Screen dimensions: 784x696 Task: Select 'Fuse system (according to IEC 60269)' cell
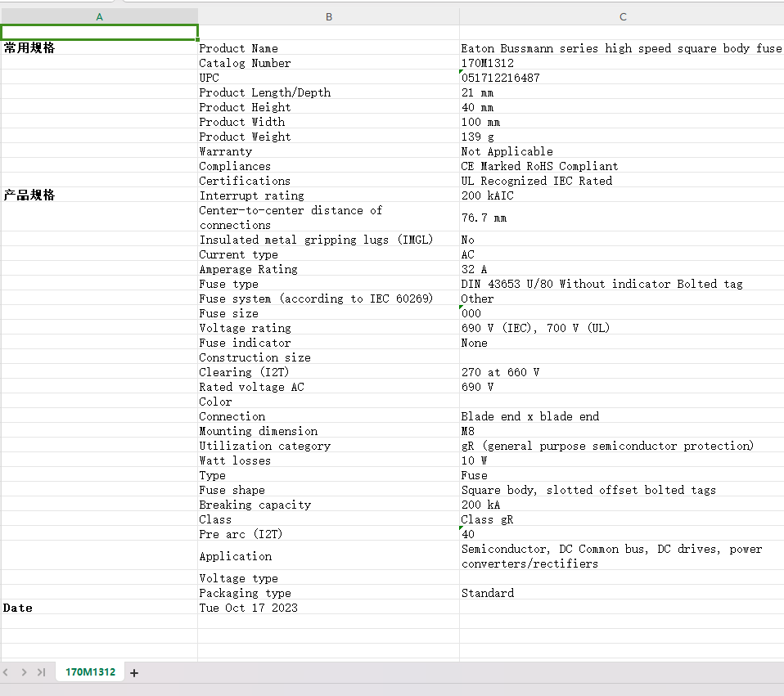pyautogui.click(x=328, y=299)
